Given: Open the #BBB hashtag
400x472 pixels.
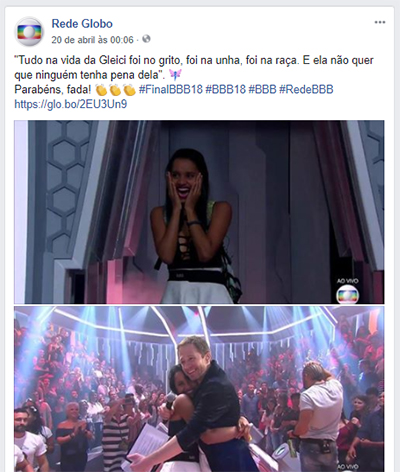Looking at the screenshot, I should pos(262,89).
